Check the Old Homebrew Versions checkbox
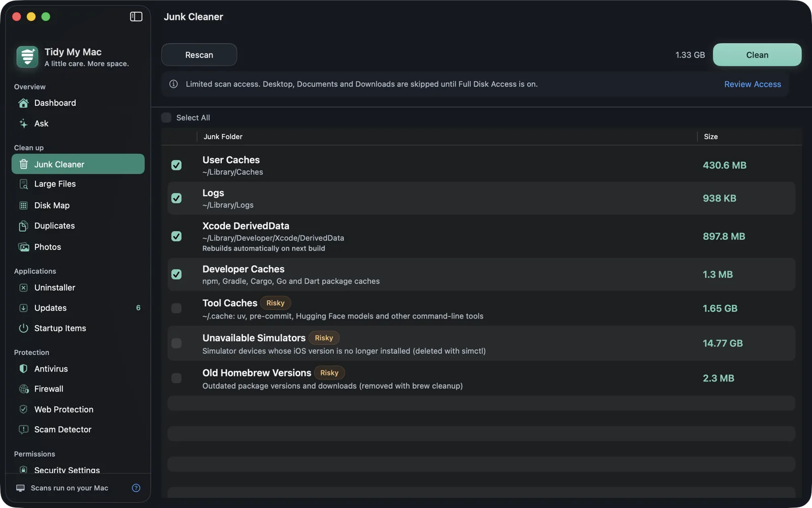This screenshot has width=812, height=508. pyautogui.click(x=176, y=378)
